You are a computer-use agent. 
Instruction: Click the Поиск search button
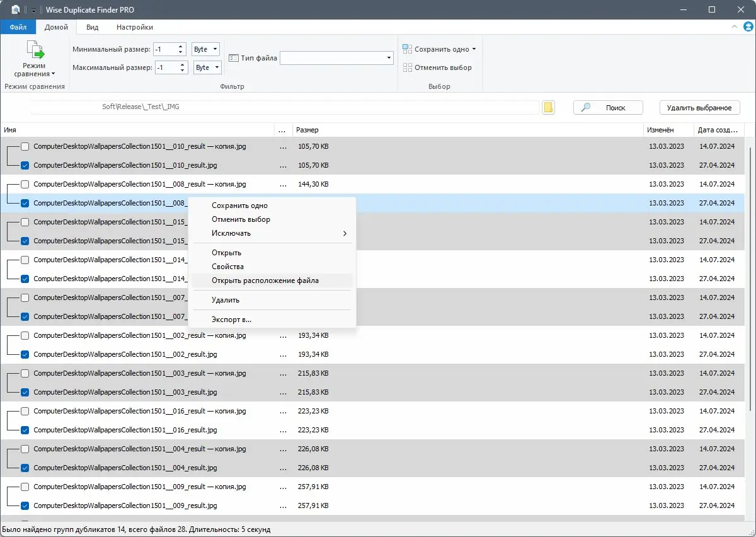tap(608, 108)
